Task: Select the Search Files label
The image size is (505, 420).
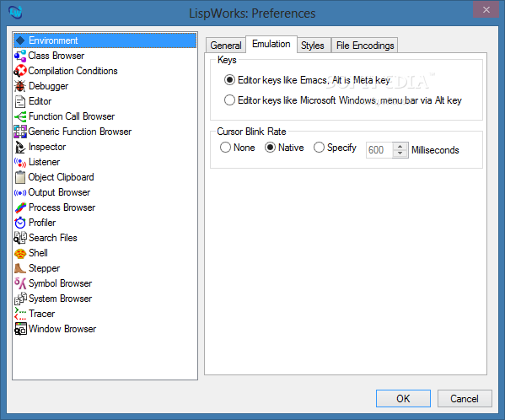Action: [53, 238]
